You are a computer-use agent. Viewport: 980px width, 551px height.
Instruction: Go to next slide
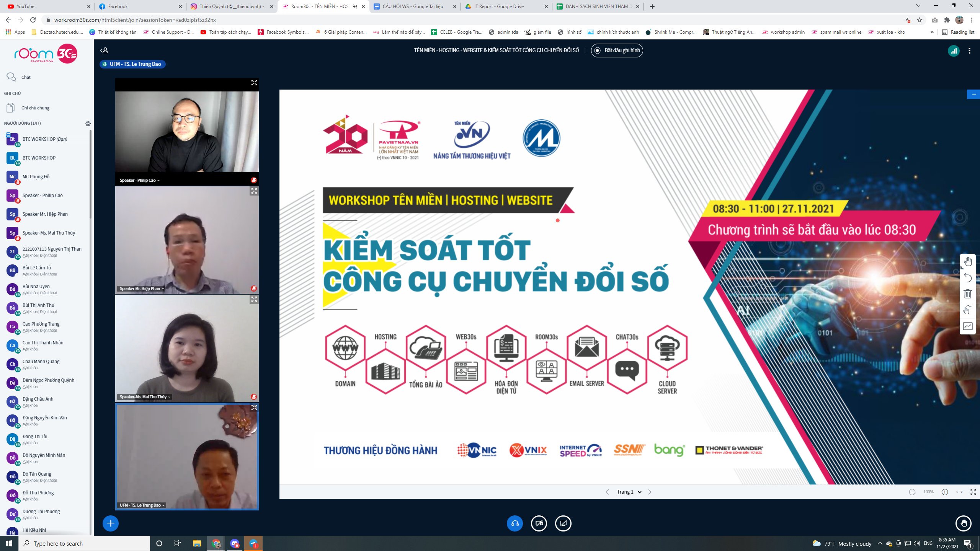point(650,492)
